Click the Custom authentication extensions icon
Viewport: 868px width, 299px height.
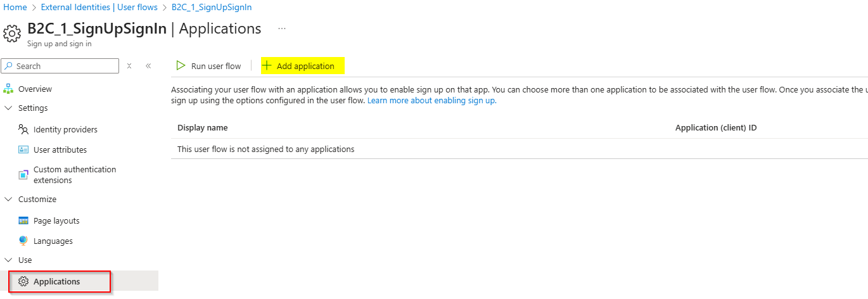click(x=23, y=175)
